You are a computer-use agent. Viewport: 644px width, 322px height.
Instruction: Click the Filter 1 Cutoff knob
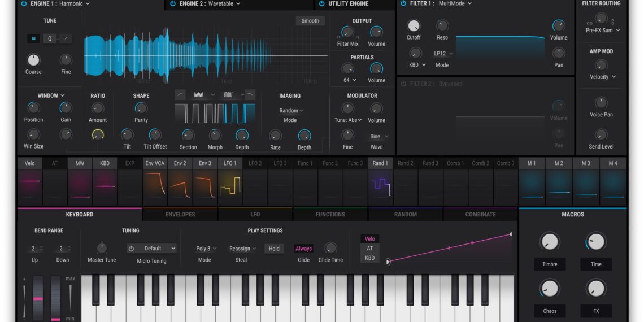coord(414,26)
